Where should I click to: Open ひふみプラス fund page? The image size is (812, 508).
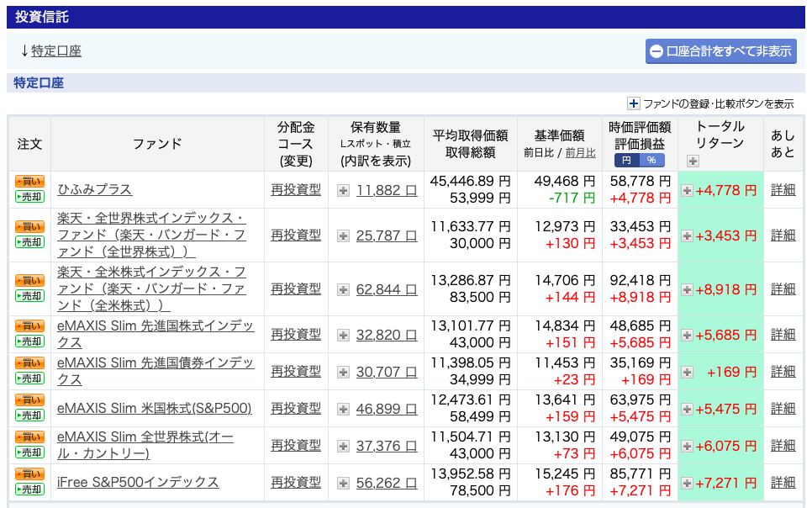[x=95, y=189]
